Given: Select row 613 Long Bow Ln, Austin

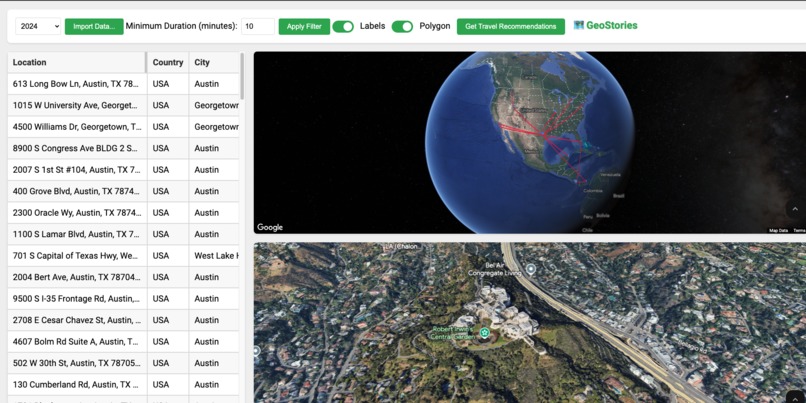Looking at the screenshot, I should pyautogui.click(x=123, y=84).
